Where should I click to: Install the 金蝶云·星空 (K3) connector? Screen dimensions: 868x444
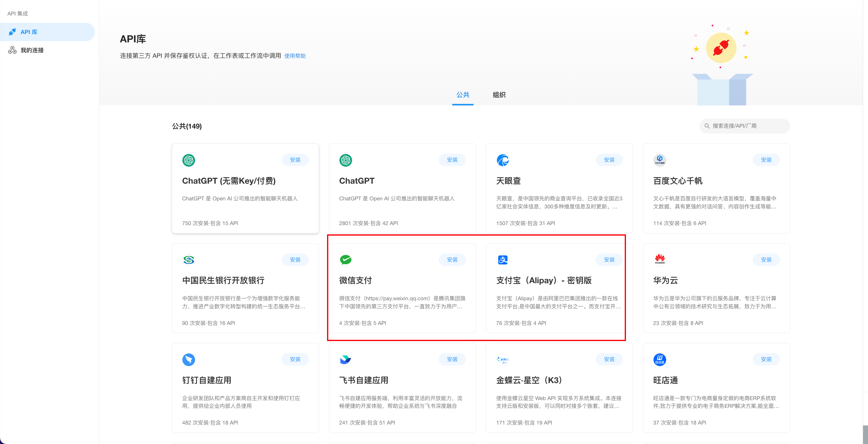[x=609, y=359]
